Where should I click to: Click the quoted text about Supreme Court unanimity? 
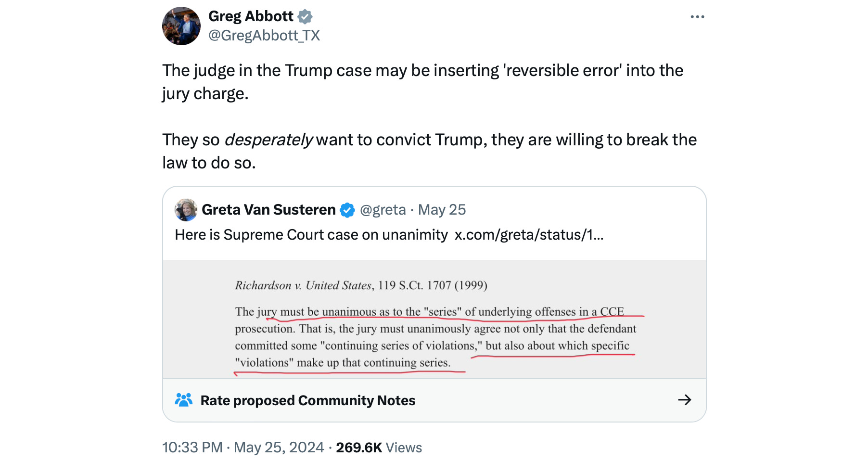point(311,235)
